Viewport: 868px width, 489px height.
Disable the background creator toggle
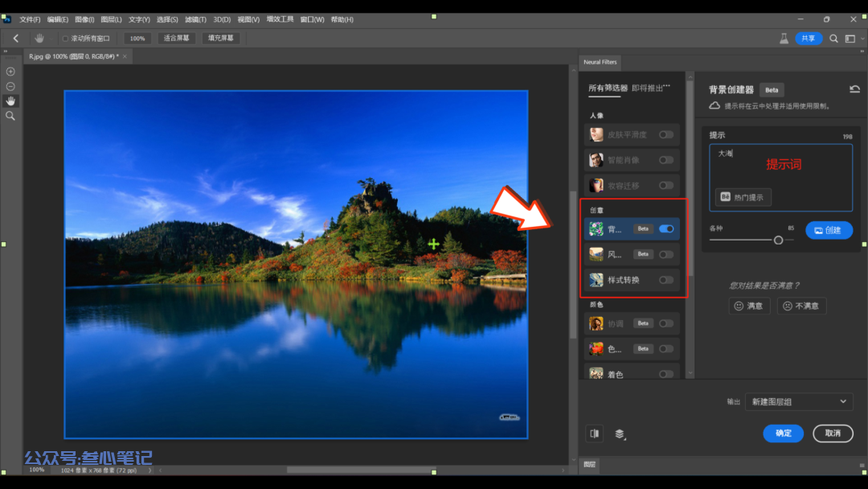pyautogui.click(x=666, y=228)
